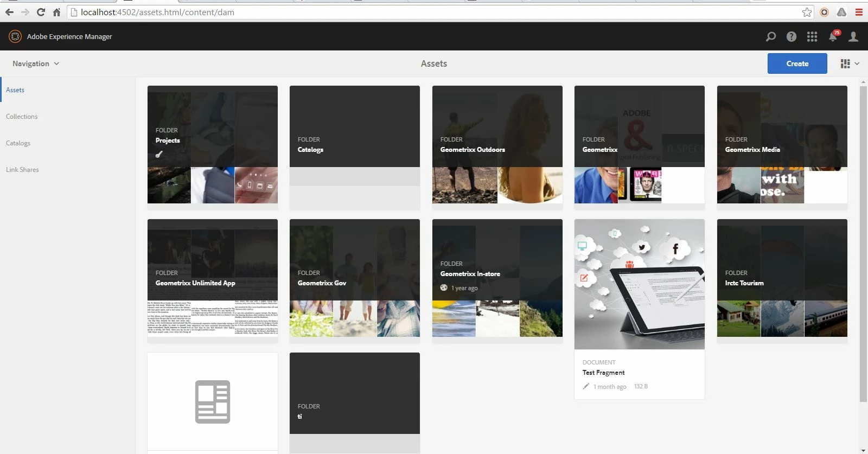
Task: Click the gray triangle extension icon
Action: [841, 12]
